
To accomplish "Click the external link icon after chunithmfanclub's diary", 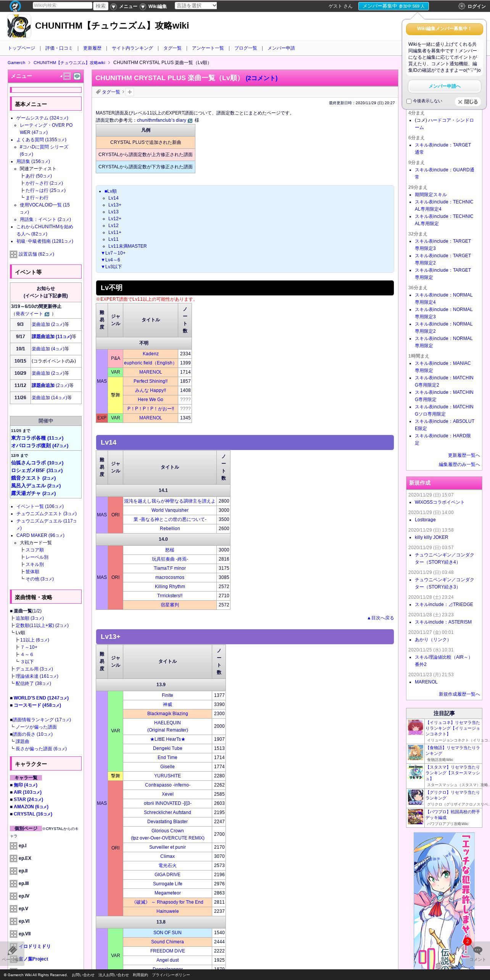I will pos(190,121).
